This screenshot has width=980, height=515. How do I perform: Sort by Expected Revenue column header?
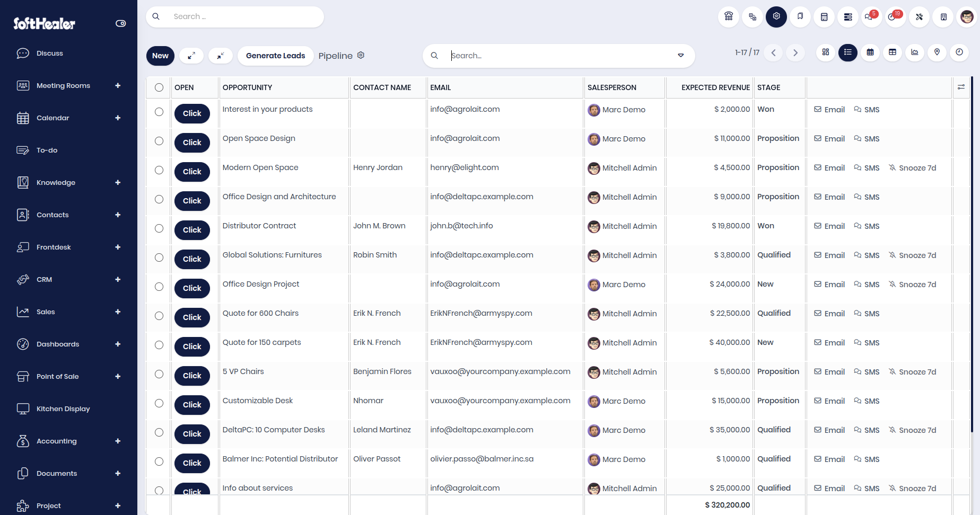pyautogui.click(x=715, y=87)
